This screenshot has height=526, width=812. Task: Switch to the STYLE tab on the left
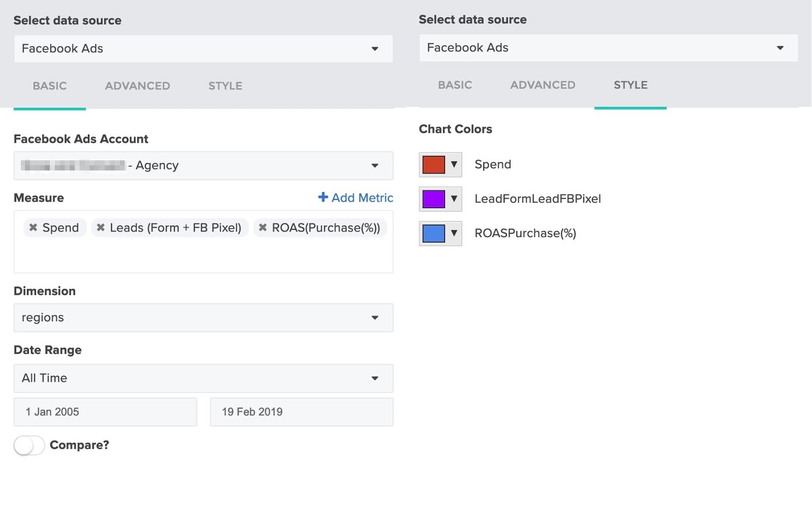coord(224,86)
